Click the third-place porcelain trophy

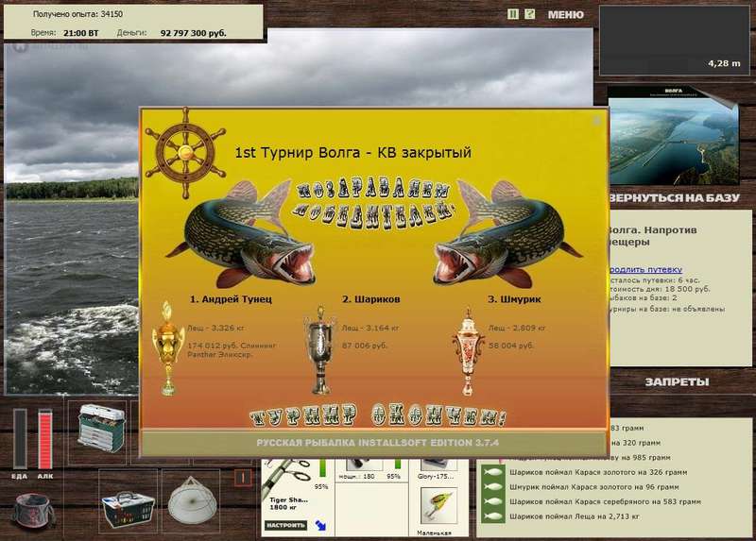pos(467,351)
